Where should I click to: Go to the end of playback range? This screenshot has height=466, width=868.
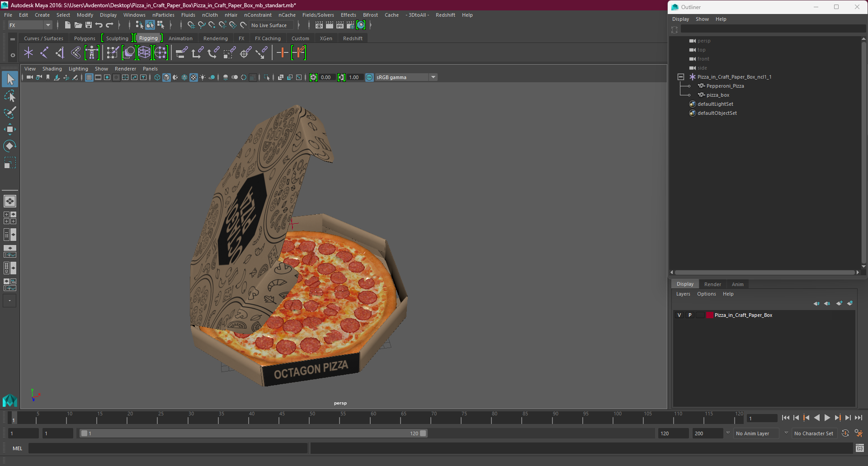coord(858,418)
